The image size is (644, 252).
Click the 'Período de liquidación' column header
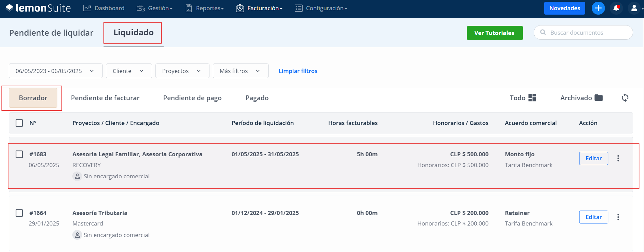[x=263, y=123]
